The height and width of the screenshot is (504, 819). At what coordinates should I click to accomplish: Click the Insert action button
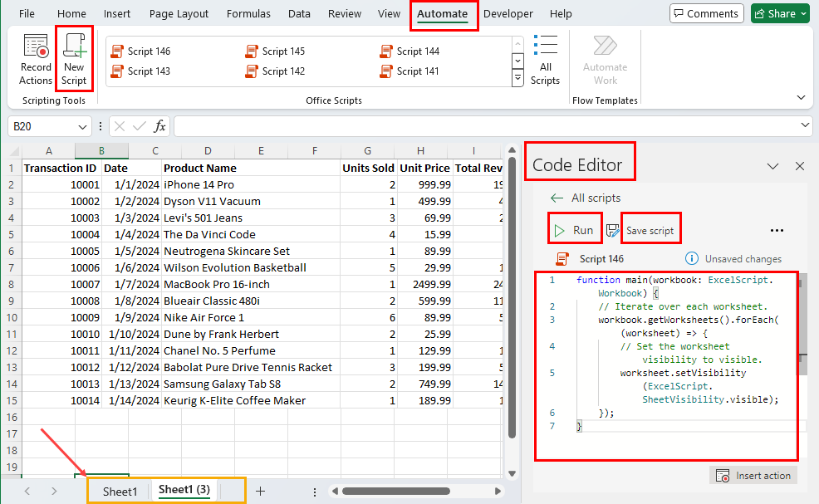point(753,476)
